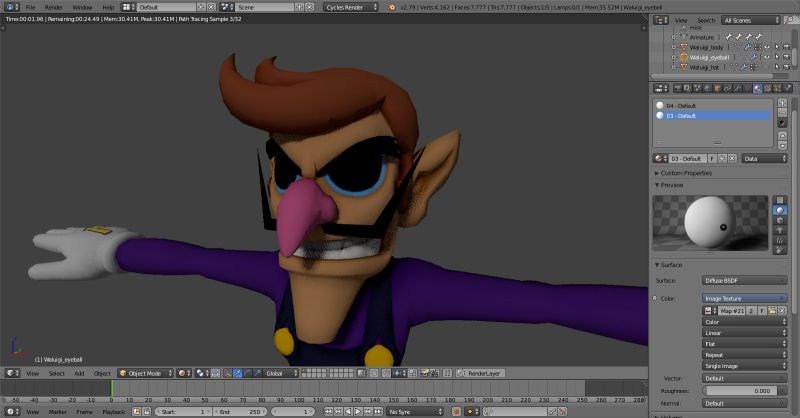Open the Repeat extension dropdown
The image size is (800, 418).
coord(744,355)
